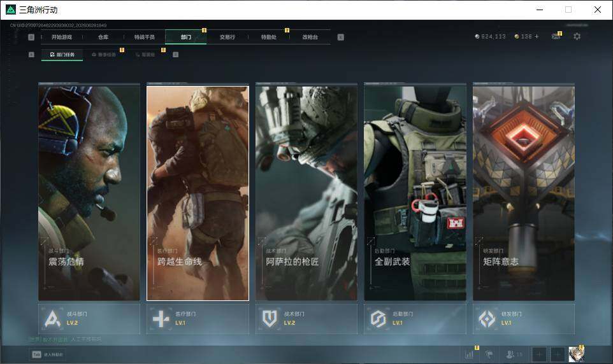
Task: Open the player avatar in bottom-right
Action: [576, 354]
